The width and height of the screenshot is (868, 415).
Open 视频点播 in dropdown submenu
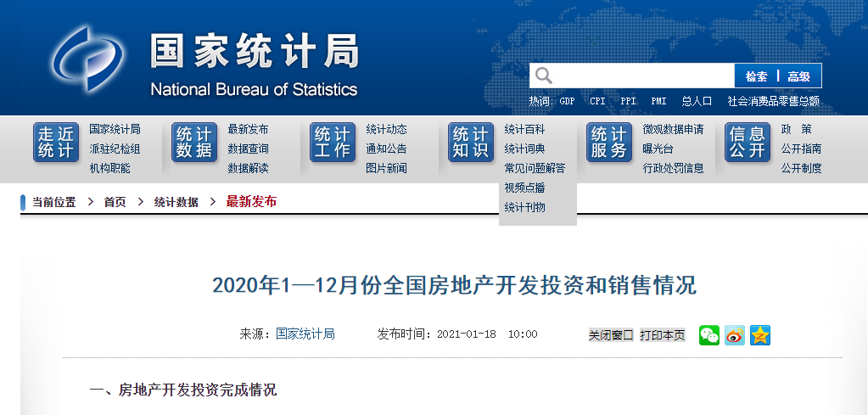524,188
